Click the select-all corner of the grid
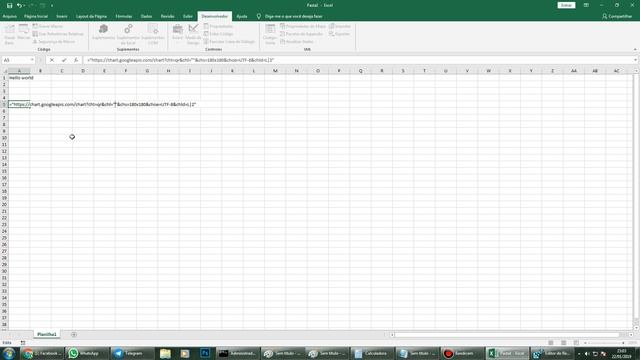640x360 pixels. (4, 71)
